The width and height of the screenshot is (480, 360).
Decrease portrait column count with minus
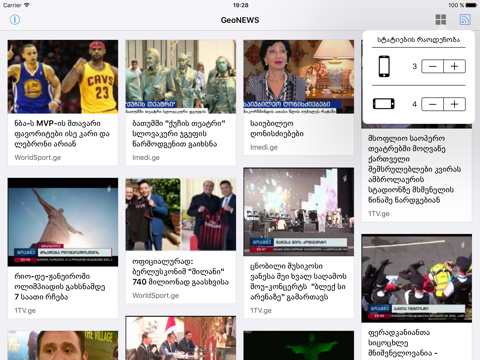pos(432,66)
